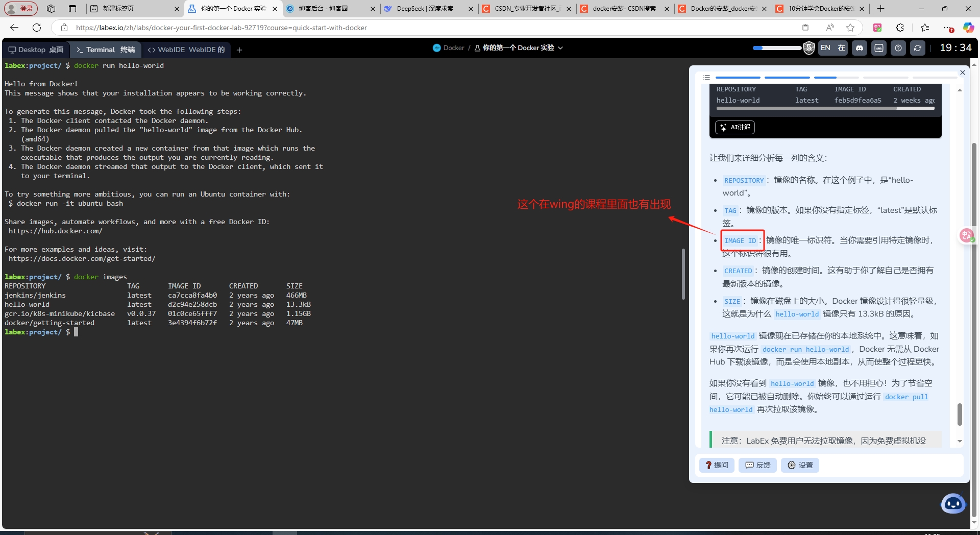Open the favorites list icon

(x=925, y=28)
